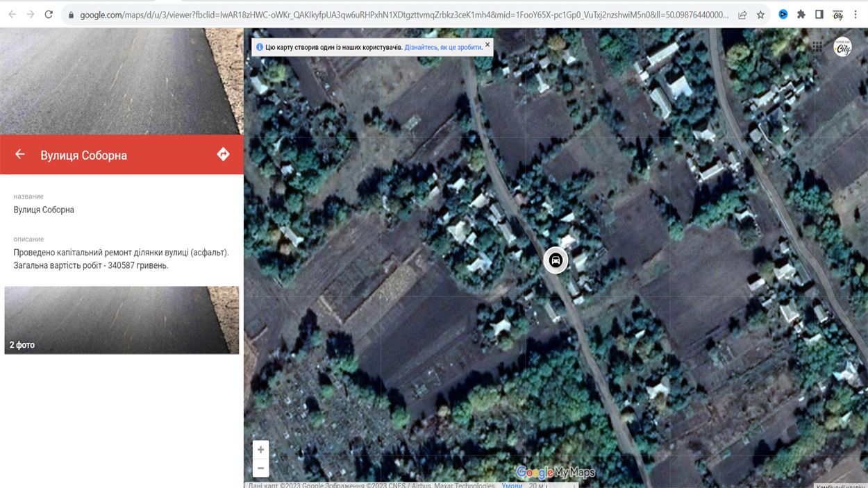
Task: Click the 'Вулиця Соборна' red header title
Action: pyautogui.click(x=84, y=155)
